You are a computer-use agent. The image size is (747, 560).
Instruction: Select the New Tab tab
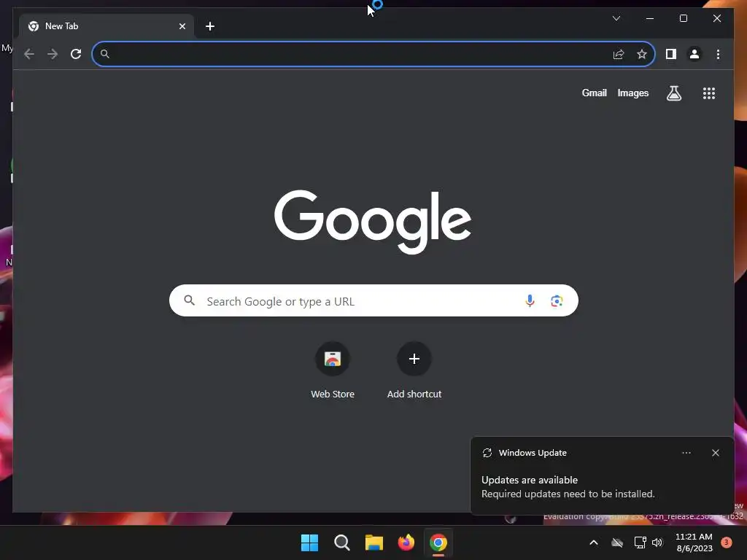(x=106, y=26)
